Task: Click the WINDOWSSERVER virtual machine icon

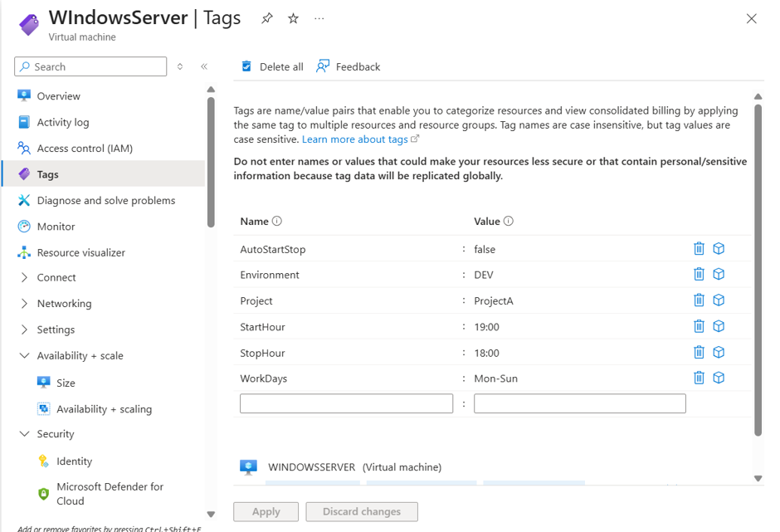Action: 248,467
